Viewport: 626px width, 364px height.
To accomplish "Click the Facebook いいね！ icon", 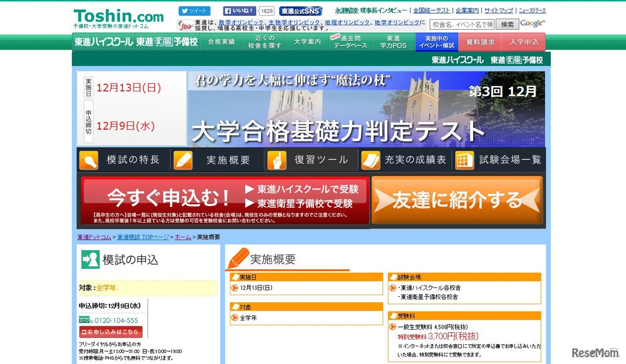I will click(228, 10).
